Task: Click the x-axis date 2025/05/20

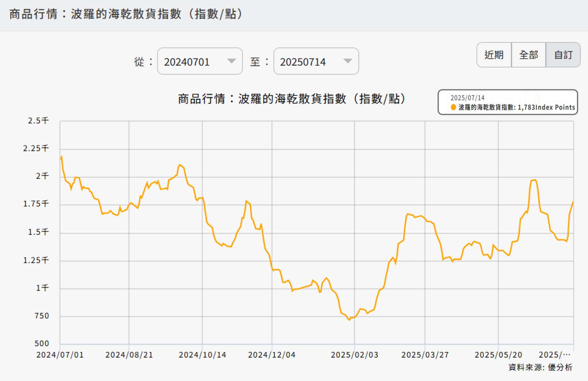Action: point(498,355)
